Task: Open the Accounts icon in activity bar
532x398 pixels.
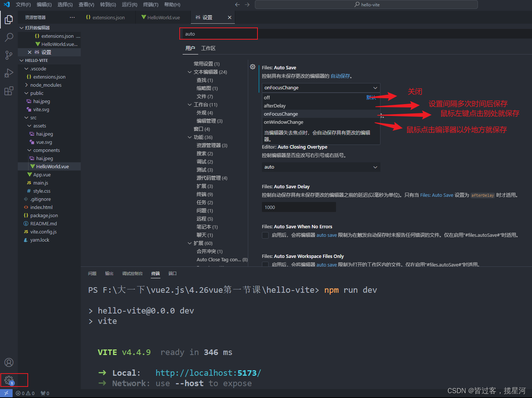Action: [9, 362]
